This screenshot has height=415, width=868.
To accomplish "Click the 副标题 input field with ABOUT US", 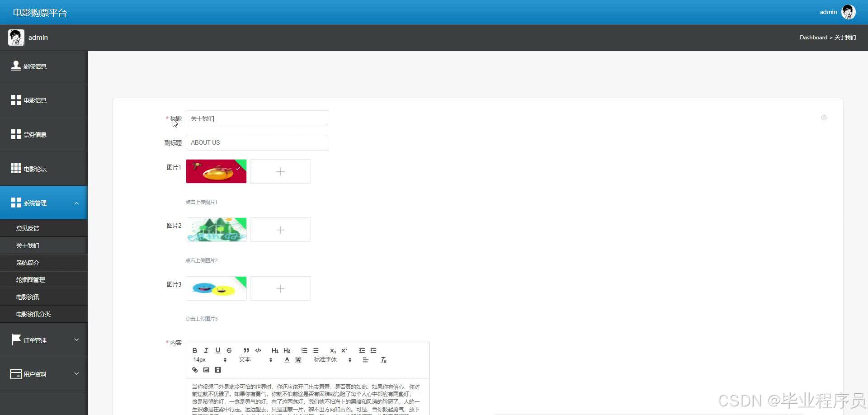I will (257, 142).
